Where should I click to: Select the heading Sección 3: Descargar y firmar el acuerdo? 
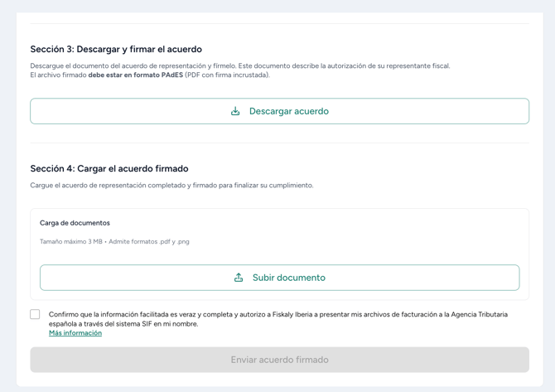coord(116,49)
